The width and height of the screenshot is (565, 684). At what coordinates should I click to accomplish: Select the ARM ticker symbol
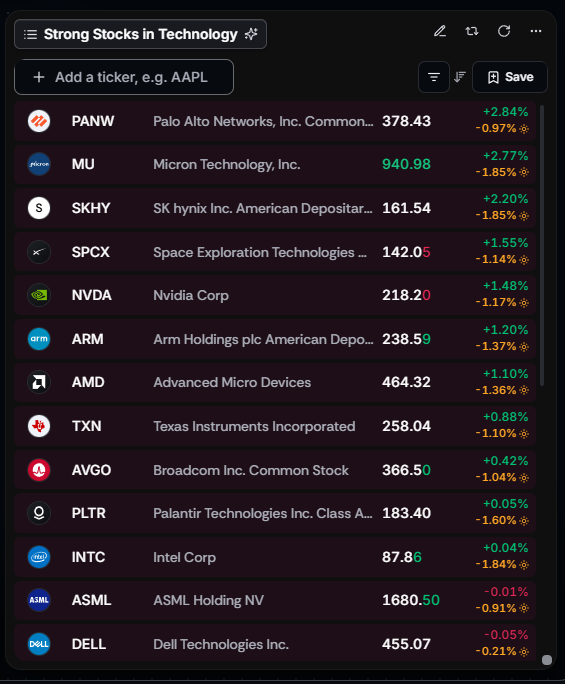87,339
